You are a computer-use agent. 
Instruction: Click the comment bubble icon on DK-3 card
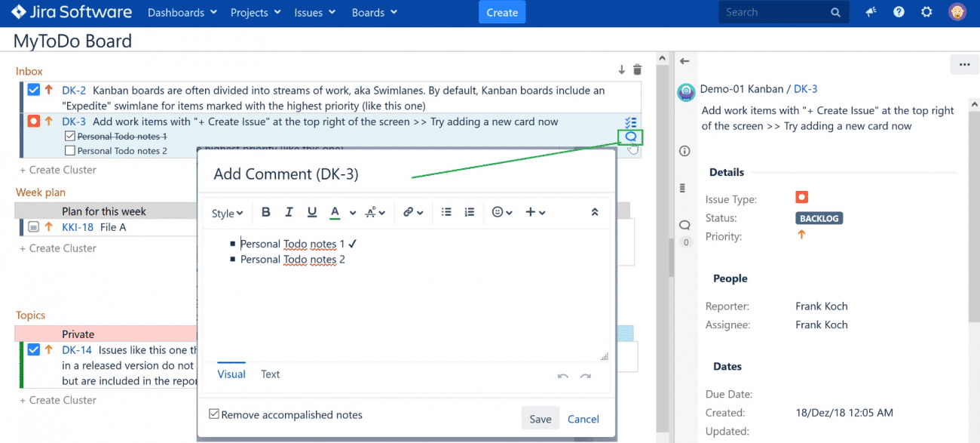point(631,137)
